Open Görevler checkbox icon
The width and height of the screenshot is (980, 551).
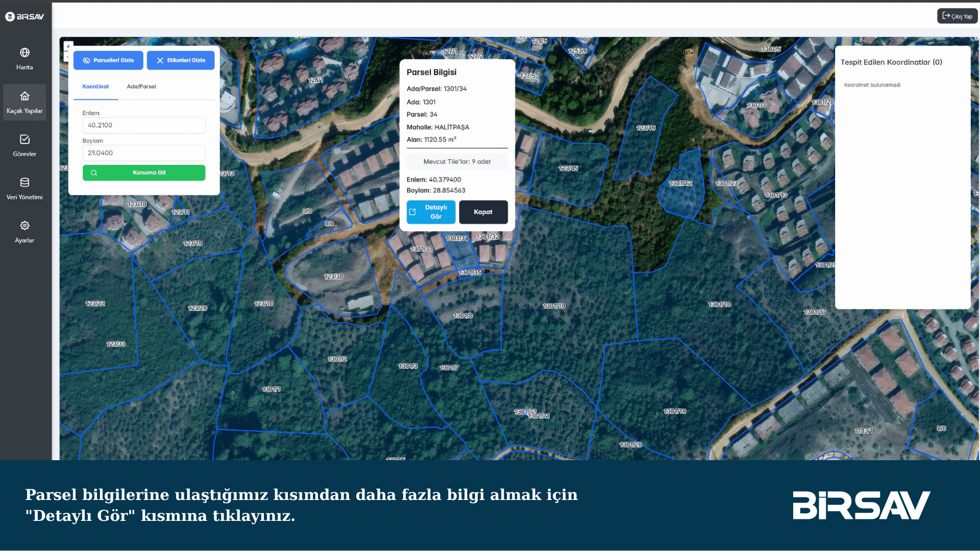coord(24,139)
